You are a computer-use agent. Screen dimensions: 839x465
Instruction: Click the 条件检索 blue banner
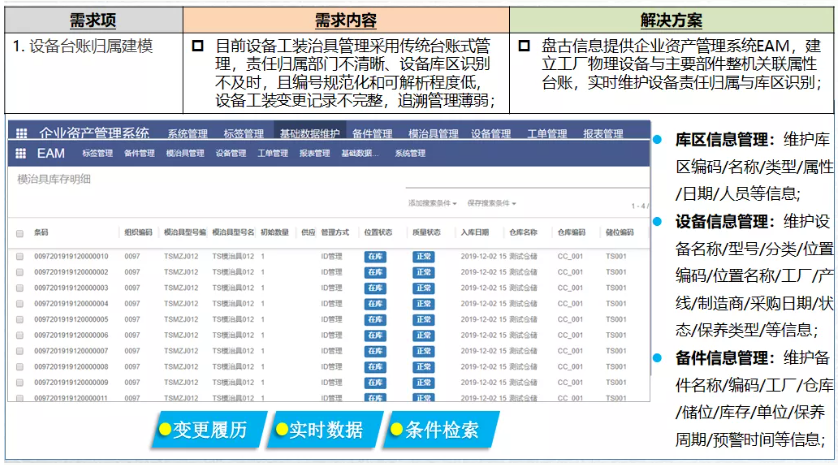[441, 430]
